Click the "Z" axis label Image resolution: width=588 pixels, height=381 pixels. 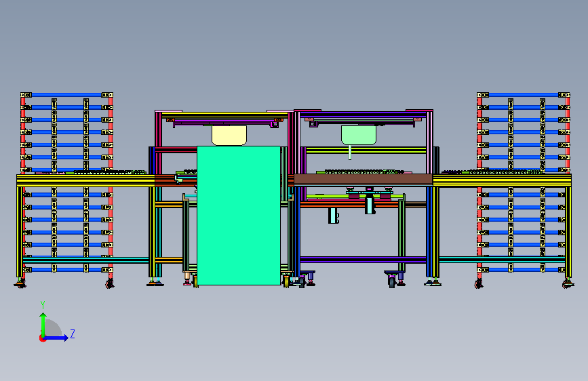73,334
